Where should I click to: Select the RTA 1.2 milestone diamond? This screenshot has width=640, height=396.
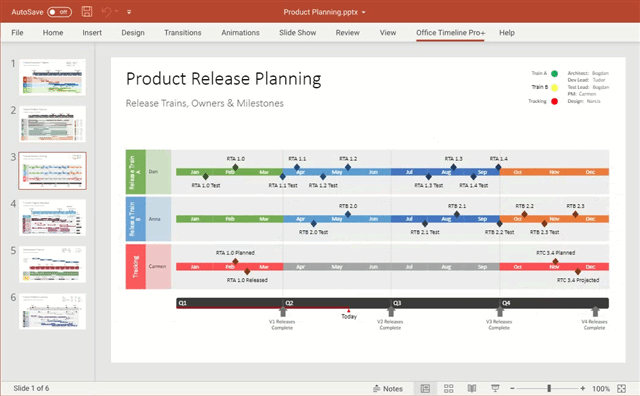coord(348,167)
